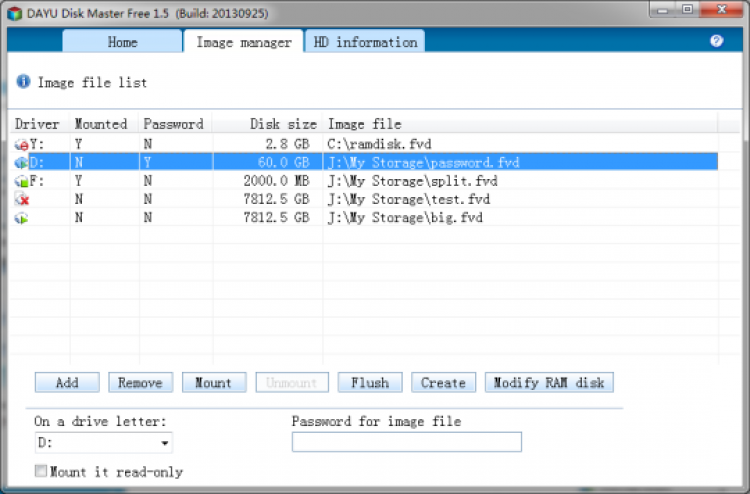Screen dimensions: 750x494
Task: Click the Image file column header
Action: pyautogui.click(x=520, y=124)
